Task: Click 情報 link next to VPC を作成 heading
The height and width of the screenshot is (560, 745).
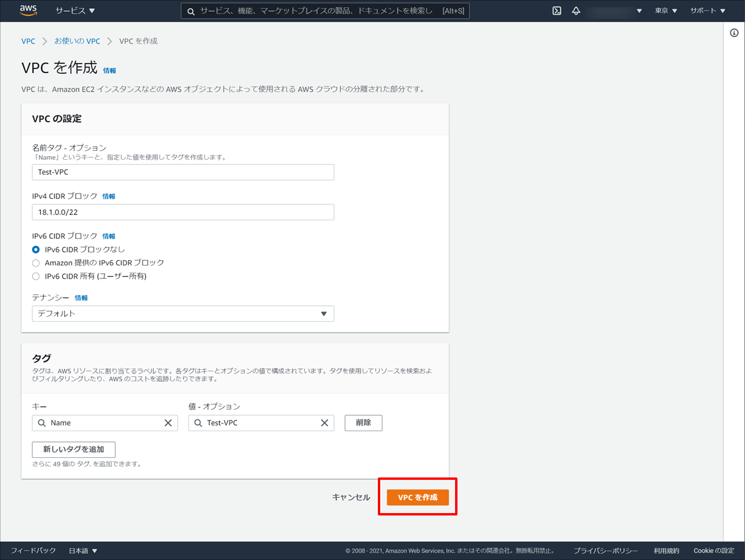Action: pos(109,70)
